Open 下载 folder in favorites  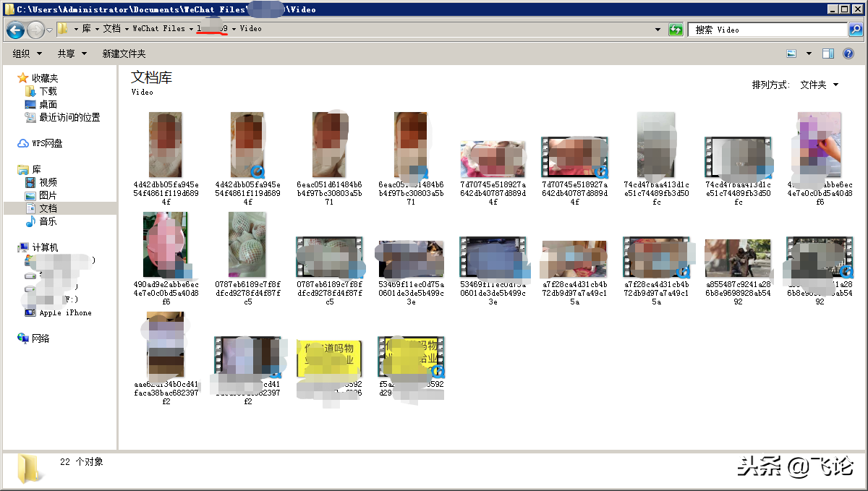[x=48, y=91]
